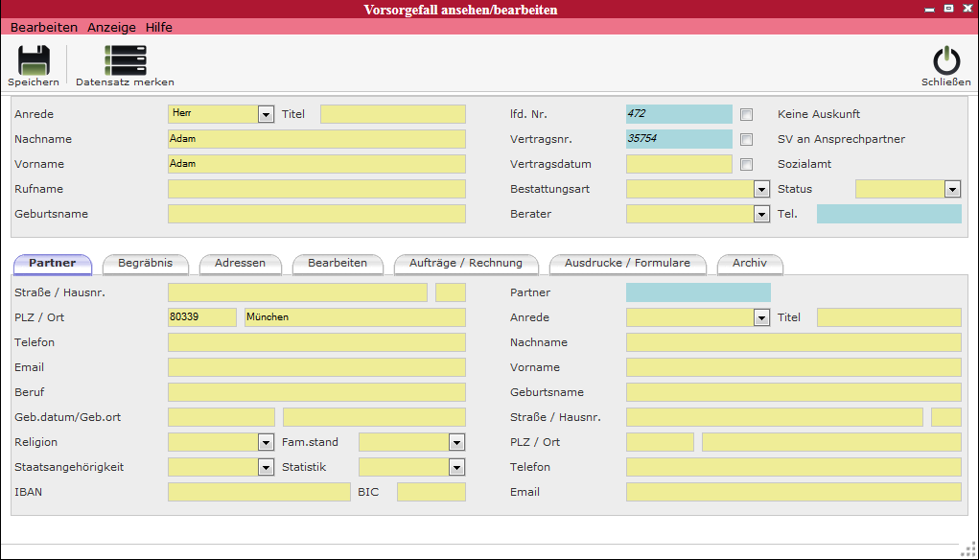Open the Hilfe menu
Image resolution: width=979 pixels, height=560 pixels.
click(159, 28)
